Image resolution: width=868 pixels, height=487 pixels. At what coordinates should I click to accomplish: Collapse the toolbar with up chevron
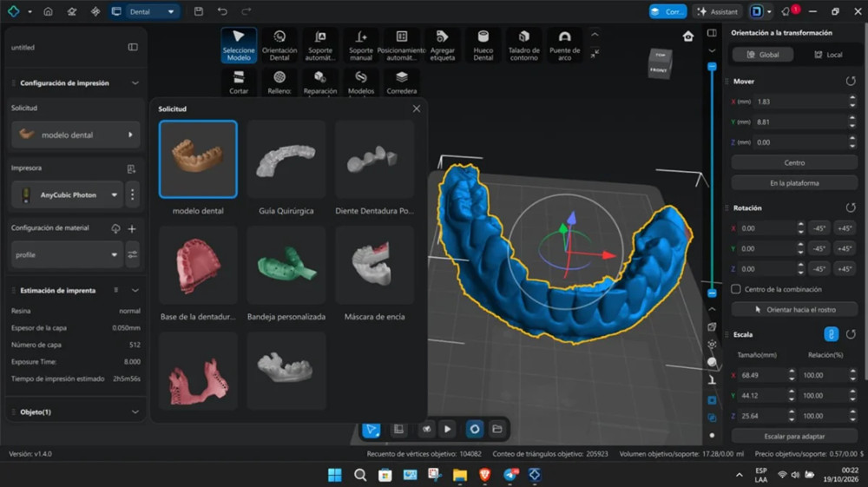click(595, 35)
